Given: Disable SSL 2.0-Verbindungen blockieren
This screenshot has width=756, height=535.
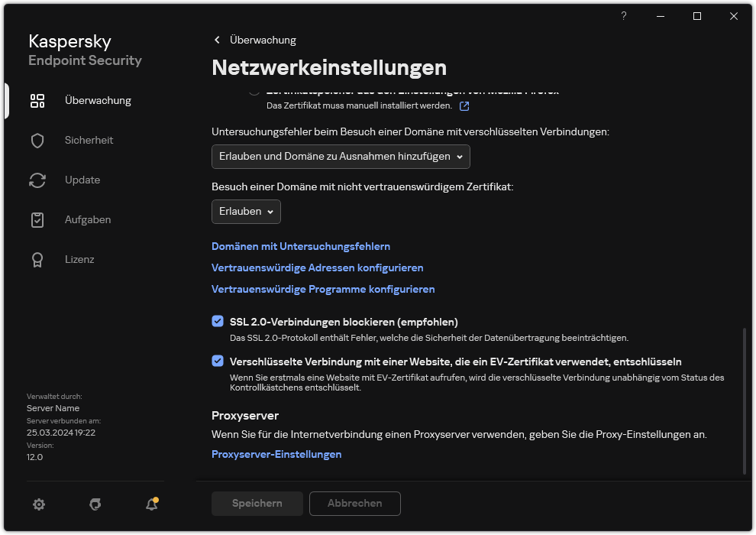Looking at the screenshot, I should point(218,321).
